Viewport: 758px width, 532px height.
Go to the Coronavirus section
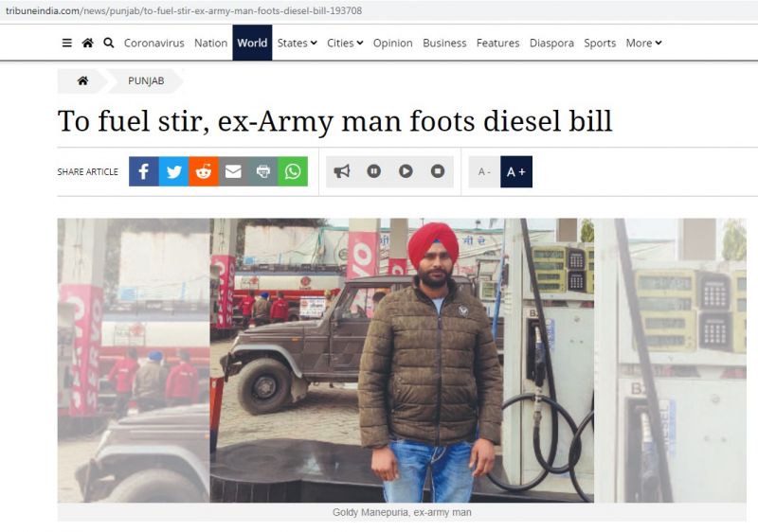point(153,43)
